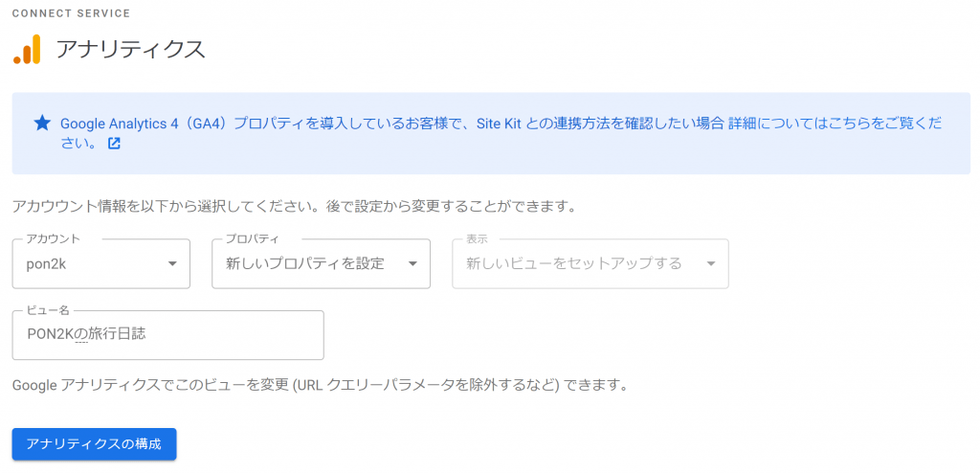Click the Google Analytics 4（GA4）notice text
Screen dimensions: 980x474
click(x=287, y=124)
